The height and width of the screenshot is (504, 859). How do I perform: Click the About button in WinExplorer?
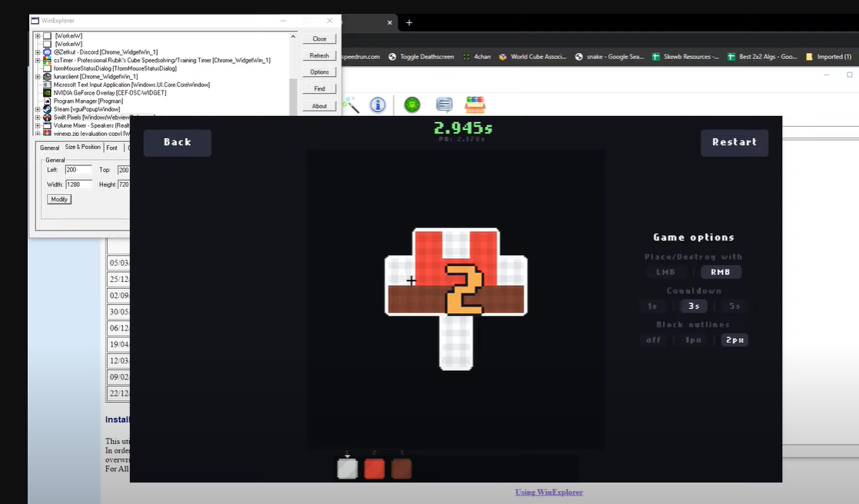[319, 105]
